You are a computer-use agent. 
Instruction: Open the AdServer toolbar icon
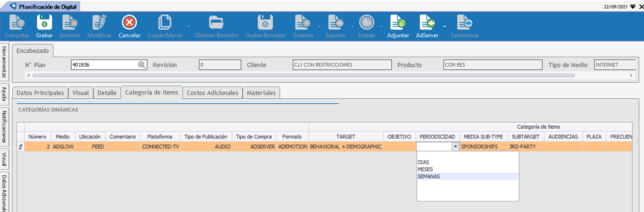[427, 23]
